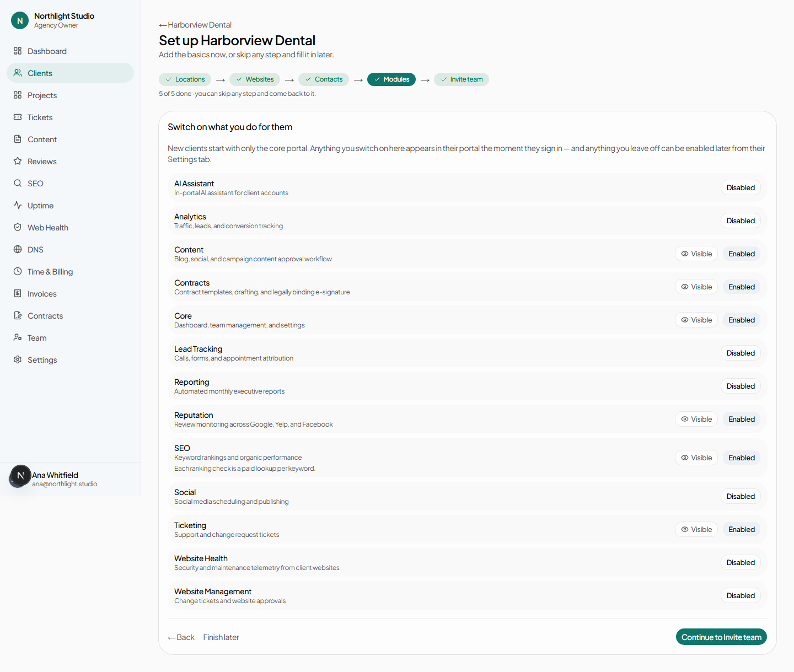Click Northlight Studio agency name
Viewport: 794px width, 672px height.
click(64, 16)
